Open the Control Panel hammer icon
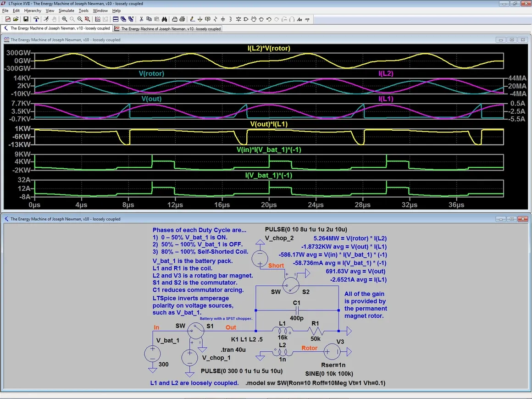The height and width of the screenshot is (399, 532). [36, 19]
